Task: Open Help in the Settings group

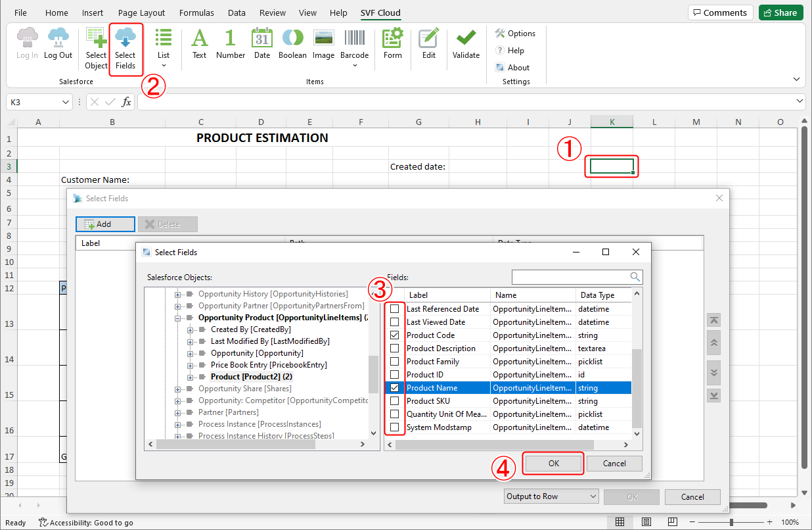Action: [510, 51]
